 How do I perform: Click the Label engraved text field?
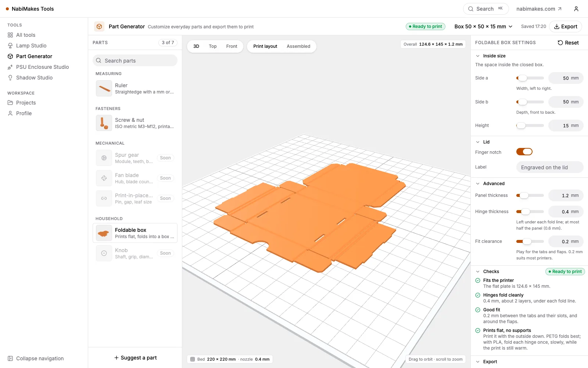click(550, 167)
